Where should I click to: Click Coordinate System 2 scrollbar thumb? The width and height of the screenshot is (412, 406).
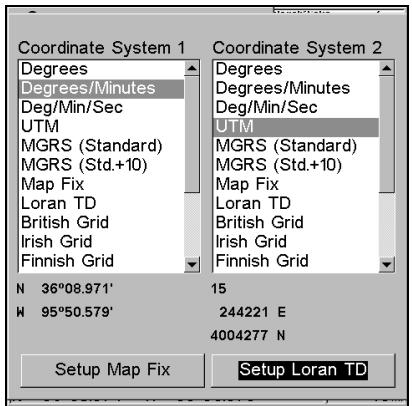click(x=387, y=134)
